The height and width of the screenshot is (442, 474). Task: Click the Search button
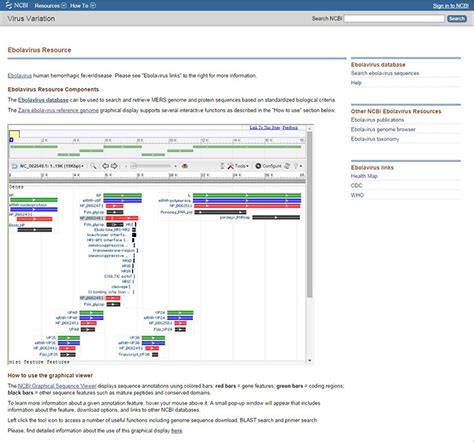click(x=457, y=19)
